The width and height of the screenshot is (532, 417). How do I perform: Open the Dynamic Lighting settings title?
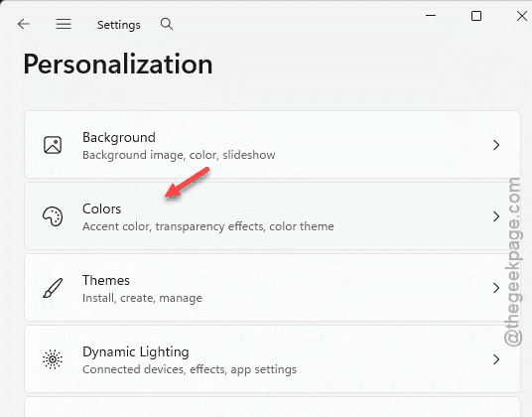click(136, 352)
